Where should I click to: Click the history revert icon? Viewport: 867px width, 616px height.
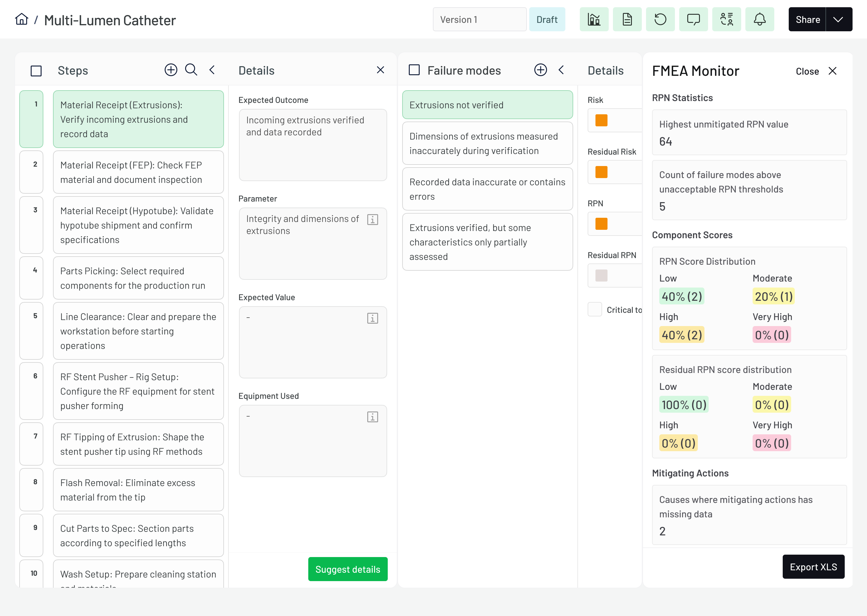tap(660, 19)
